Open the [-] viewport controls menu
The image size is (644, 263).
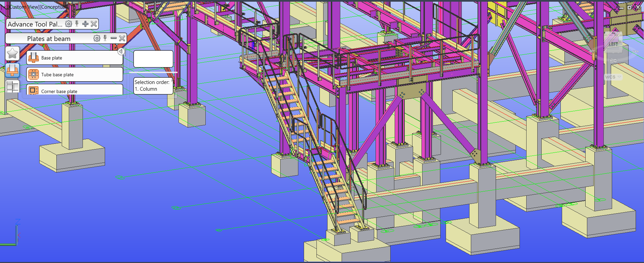tap(3, 7)
